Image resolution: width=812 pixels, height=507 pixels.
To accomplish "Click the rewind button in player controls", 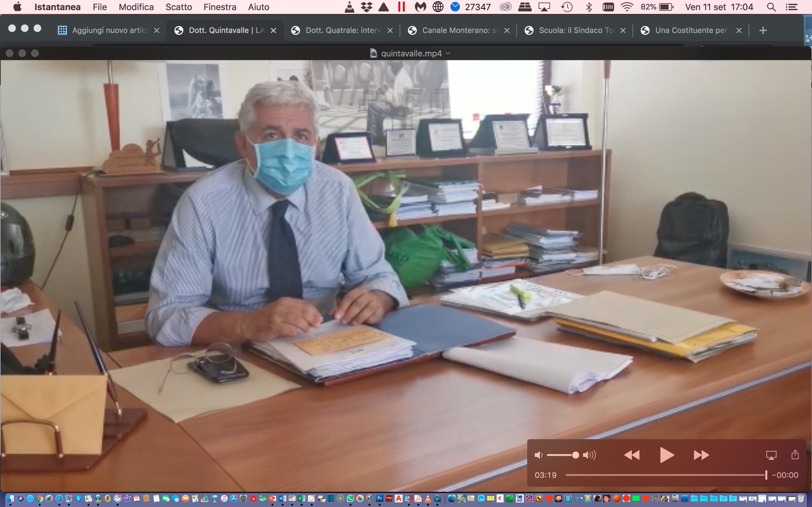I will tap(632, 455).
